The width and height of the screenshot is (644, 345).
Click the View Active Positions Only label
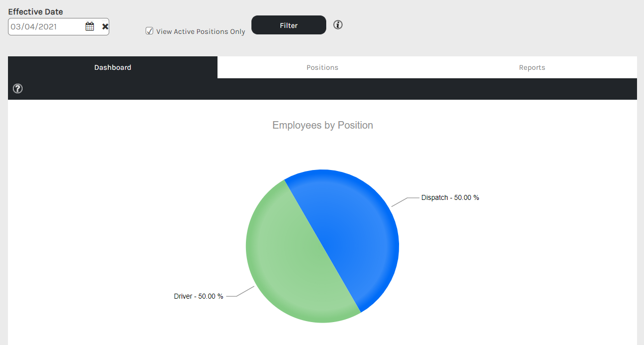coord(201,31)
